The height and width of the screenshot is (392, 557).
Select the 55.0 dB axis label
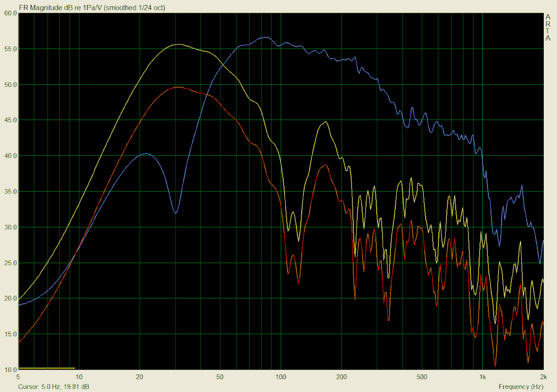(10, 49)
